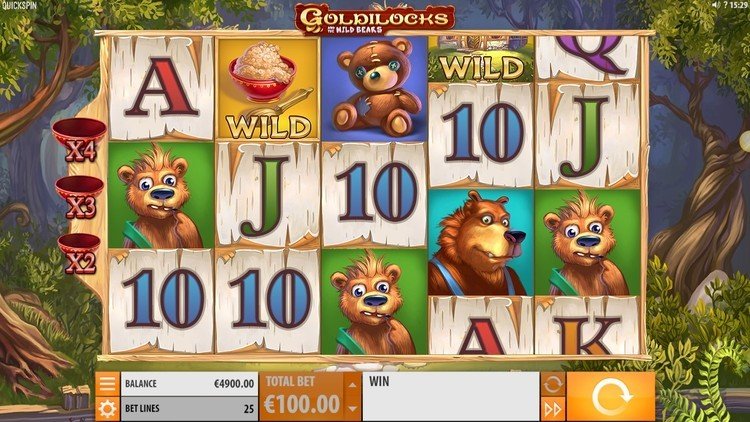
Task: Click the empty Win display box
Action: 451,397
